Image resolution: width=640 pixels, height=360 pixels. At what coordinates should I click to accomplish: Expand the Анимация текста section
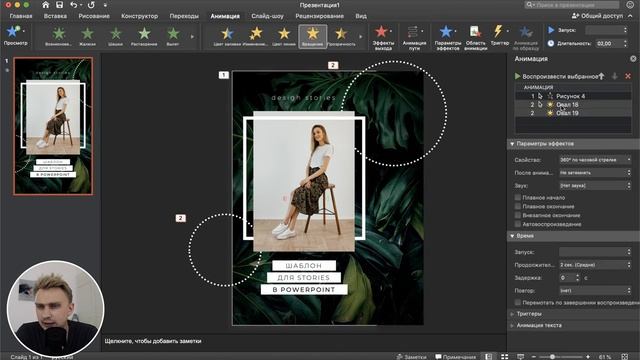tap(512, 325)
